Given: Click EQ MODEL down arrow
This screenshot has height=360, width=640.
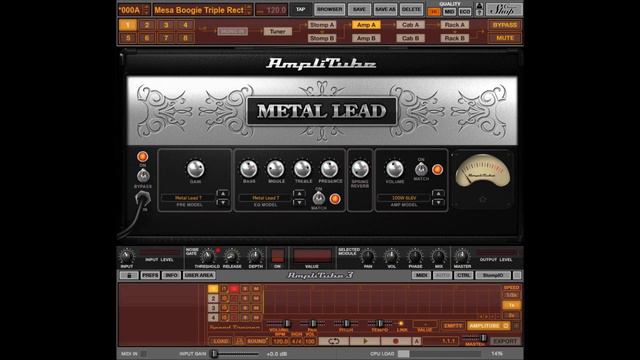Looking at the screenshot, I should pyautogui.click(x=299, y=202).
